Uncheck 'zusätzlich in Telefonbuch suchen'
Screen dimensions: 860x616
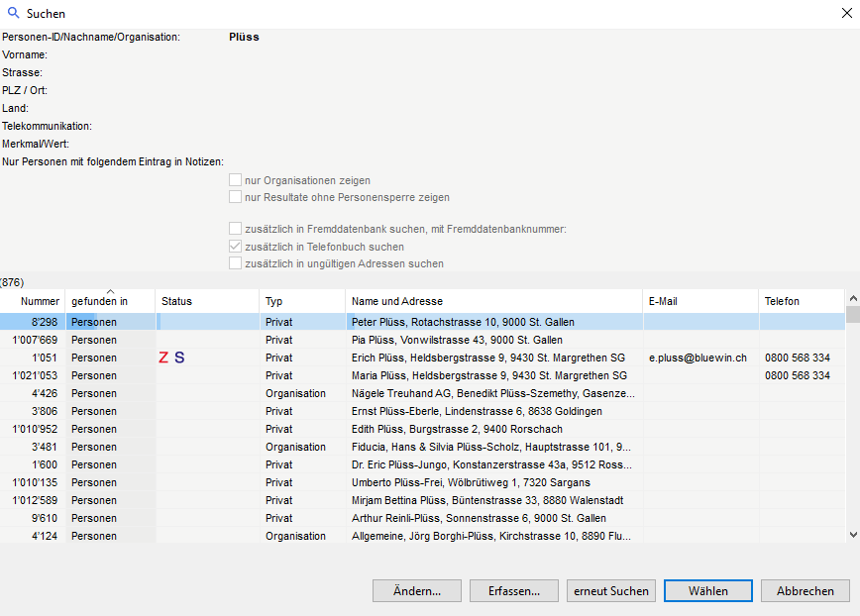pos(236,246)
